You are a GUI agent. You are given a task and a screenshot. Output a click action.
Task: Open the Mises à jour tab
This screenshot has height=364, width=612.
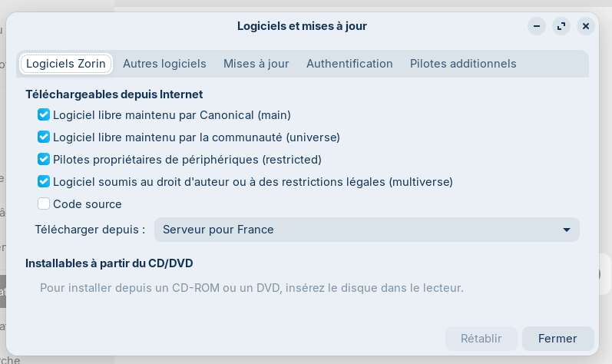(x=256, y=64)
